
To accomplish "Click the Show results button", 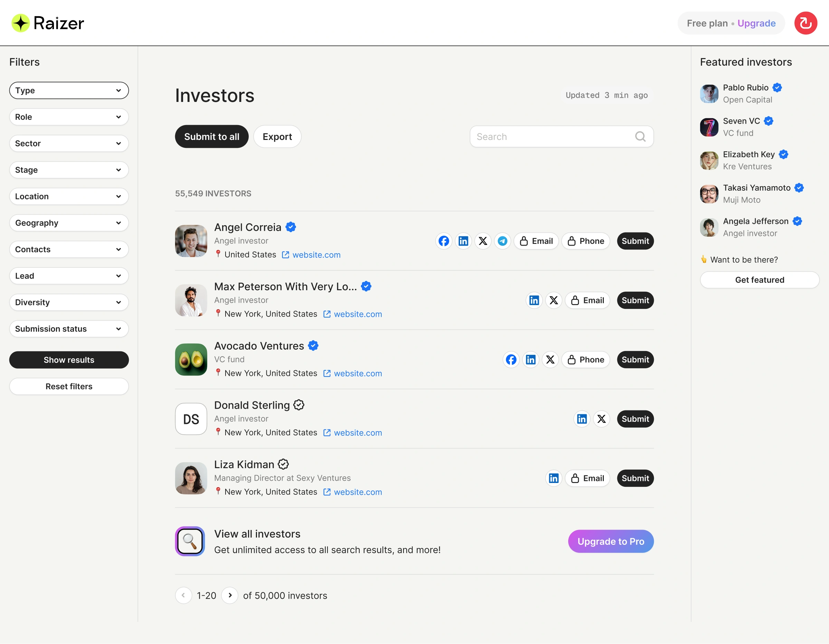I will point(69,360).
